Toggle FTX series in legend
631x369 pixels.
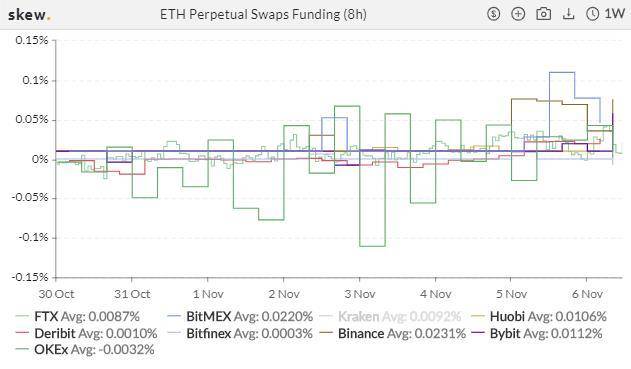tap(77, 316)
